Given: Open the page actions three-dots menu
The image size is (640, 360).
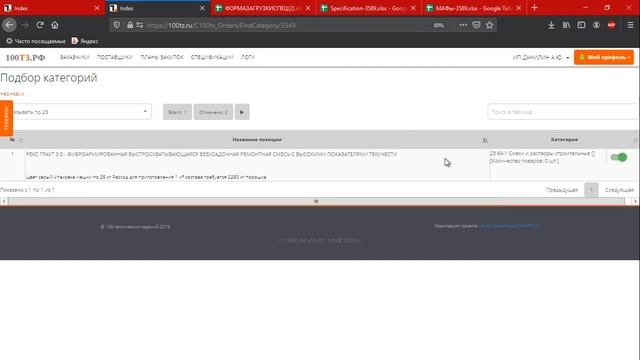Looking at the screenshot, I should click(463, 25).
